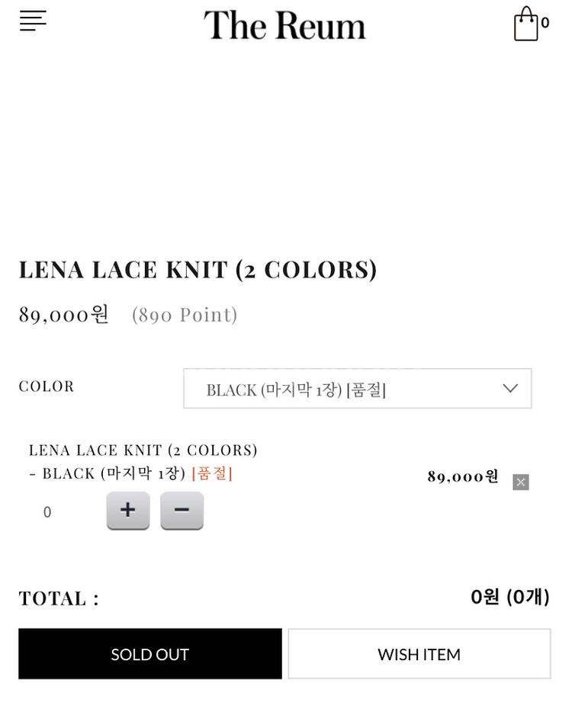Click the LENA LACE KNIT product title
Screen dimensions: 572x728
(198, 270)
